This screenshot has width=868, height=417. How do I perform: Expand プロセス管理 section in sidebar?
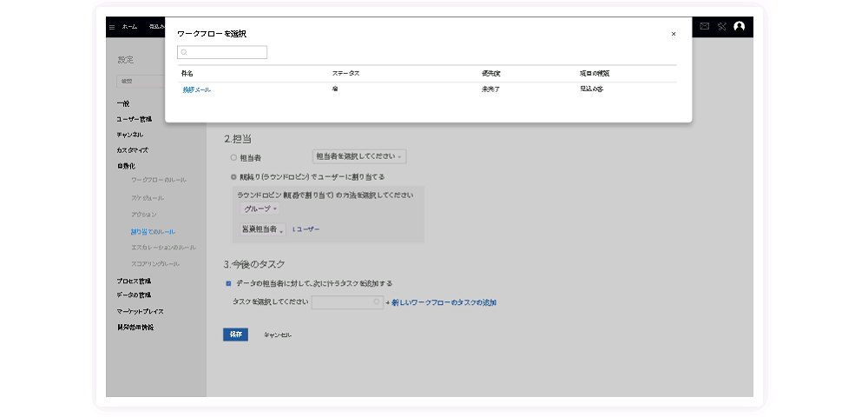click(134, 281)
